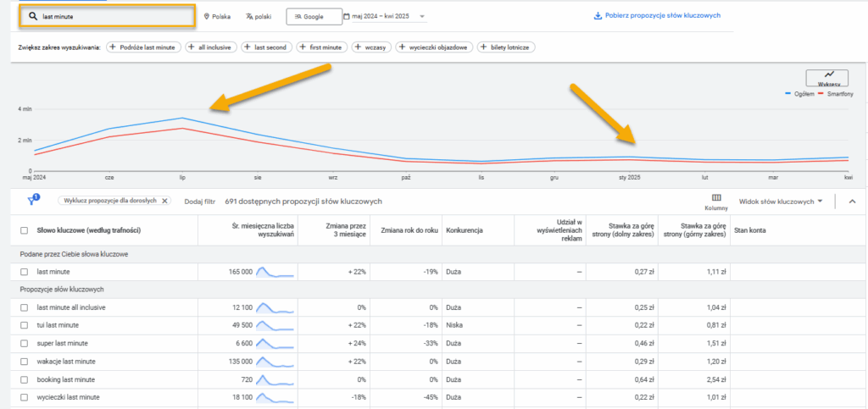Click the filter funnel icon

32,201
